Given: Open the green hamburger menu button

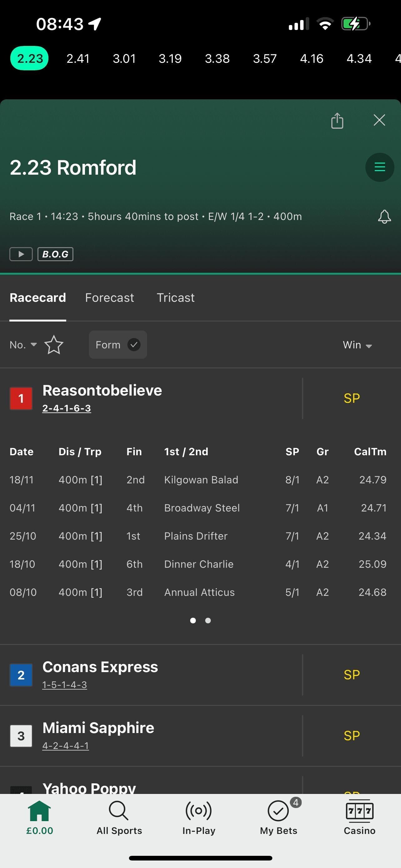Looking at the screenshot, I should point(379,167).
